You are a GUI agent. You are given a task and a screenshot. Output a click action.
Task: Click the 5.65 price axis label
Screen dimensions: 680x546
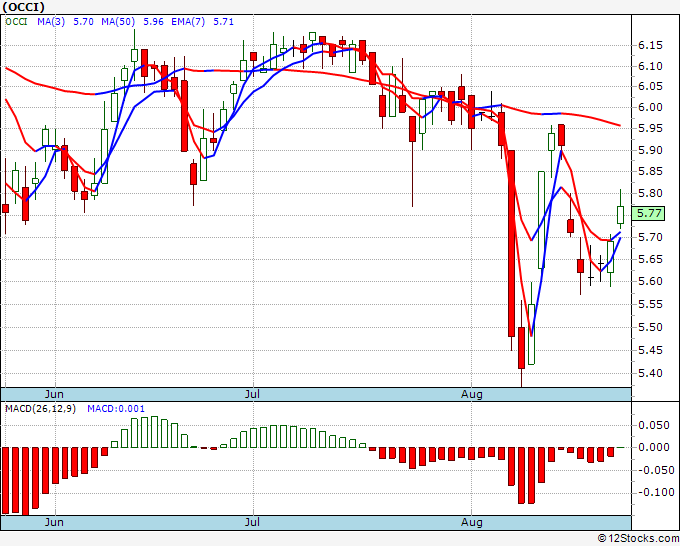650,259
